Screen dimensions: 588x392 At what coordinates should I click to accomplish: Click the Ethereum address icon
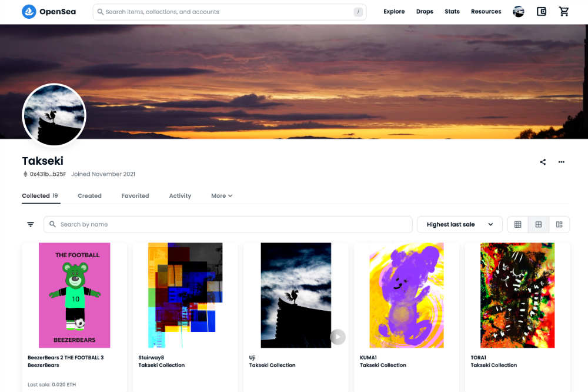[x=25, y=174]
